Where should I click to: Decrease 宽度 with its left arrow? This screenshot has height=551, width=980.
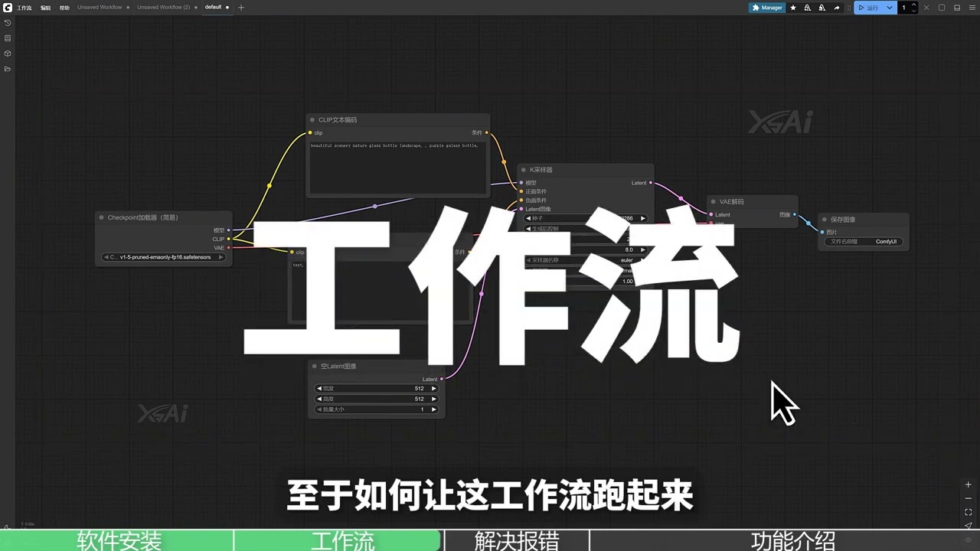pyautogui.click(x=320, y=389)
